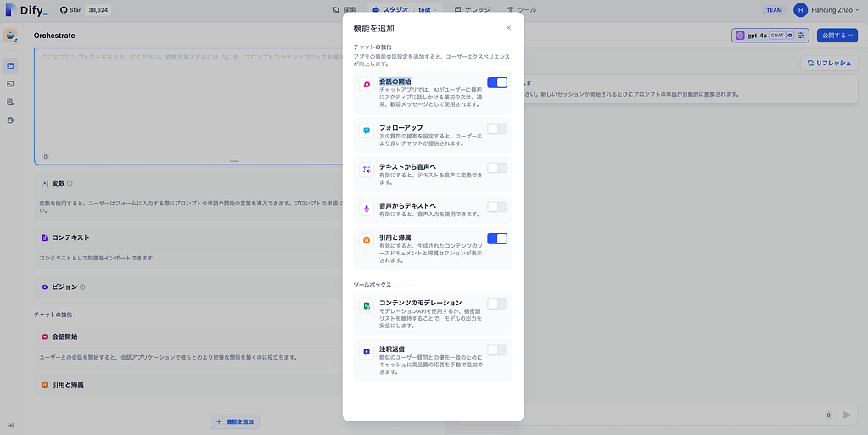Expand the left sidebar with arrow icon

click(x=10, y=425)
